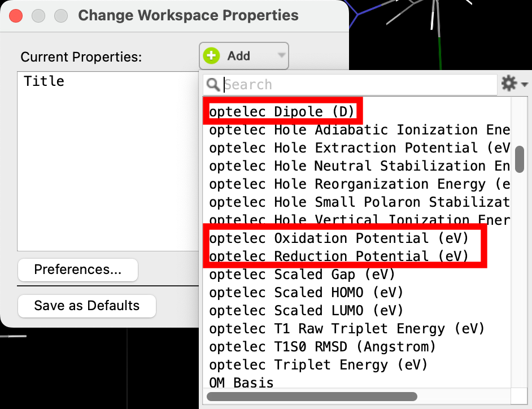This screenshot has width=532, height=409.
Task: Select Title in Current Properties list
Action: coord(43,81)
